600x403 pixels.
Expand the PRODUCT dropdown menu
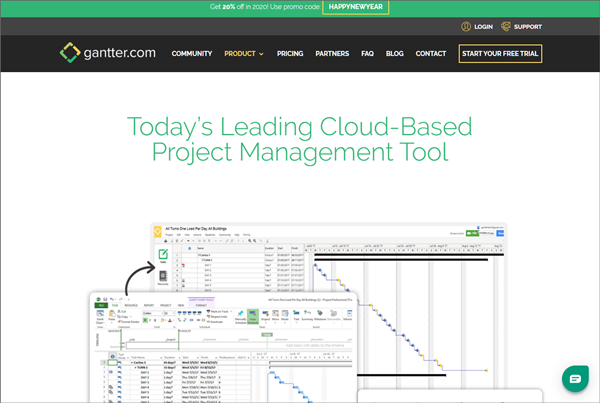(244, 54)
